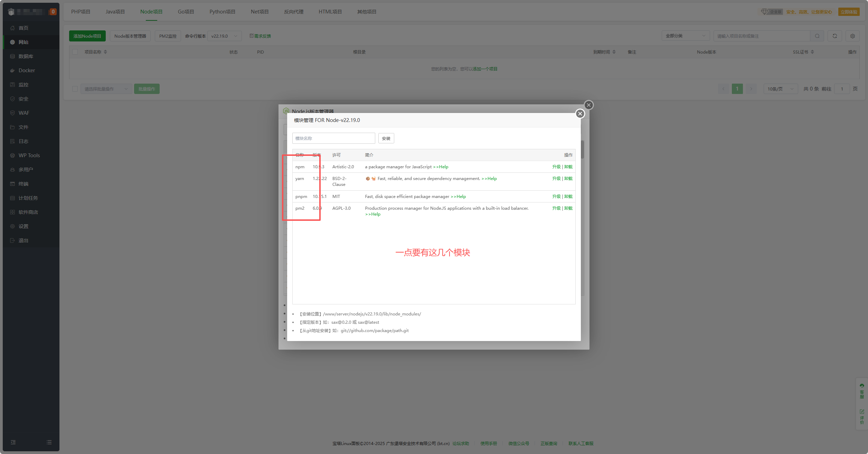The height and width of the screenshot is (454, 868).
Task: Click the Docker sidebar icon
Action: [12, 70]
